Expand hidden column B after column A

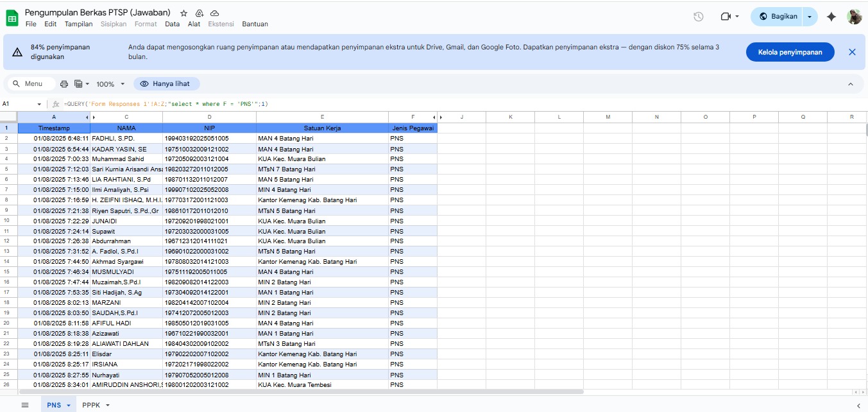87,117
